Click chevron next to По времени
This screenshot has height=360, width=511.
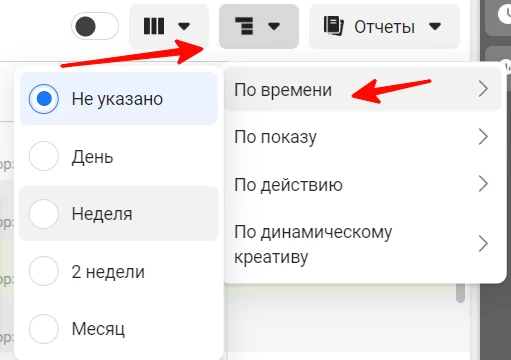[x=483, y=89]
